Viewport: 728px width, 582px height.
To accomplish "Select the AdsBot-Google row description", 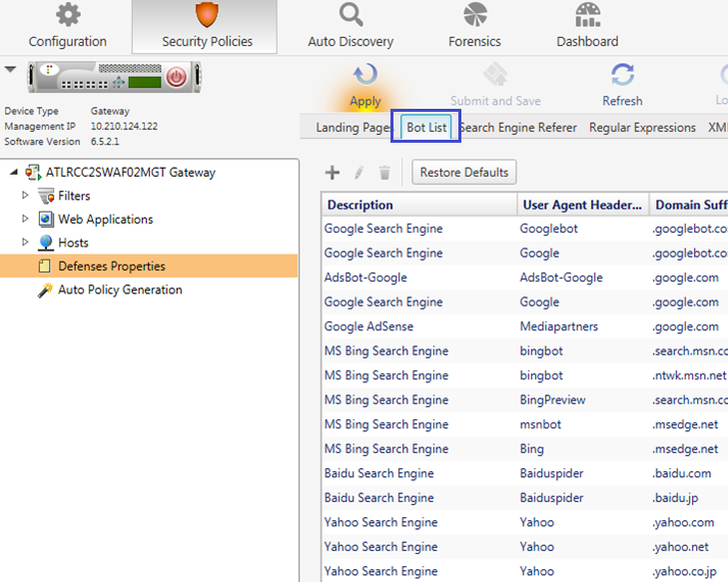I will click(x=365, y=278).
